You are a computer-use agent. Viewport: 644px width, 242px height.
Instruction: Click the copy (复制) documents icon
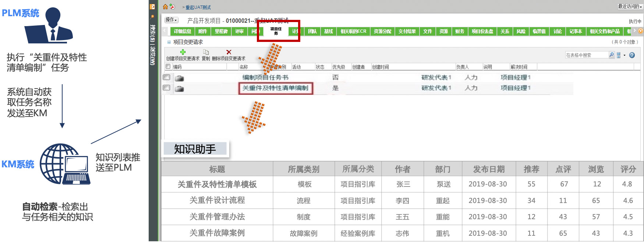pos(206,52)
